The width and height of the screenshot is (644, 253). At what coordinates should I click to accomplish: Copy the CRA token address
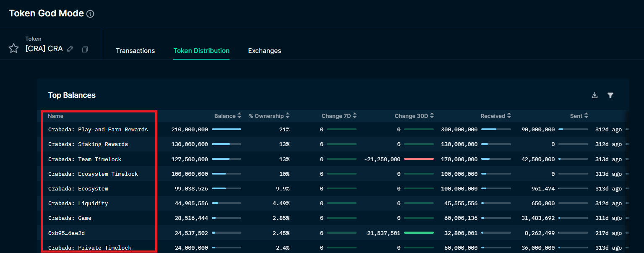click(x=85, y=49)
